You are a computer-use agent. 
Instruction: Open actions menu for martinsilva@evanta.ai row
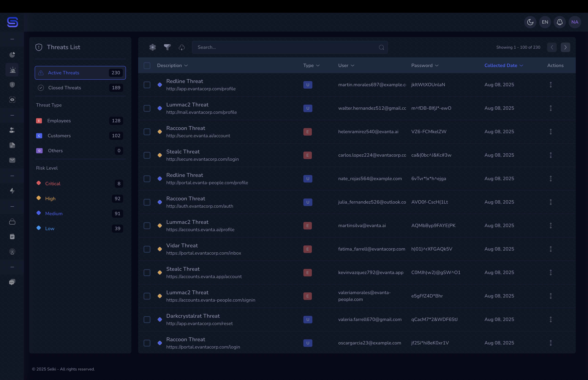(551, 226)
